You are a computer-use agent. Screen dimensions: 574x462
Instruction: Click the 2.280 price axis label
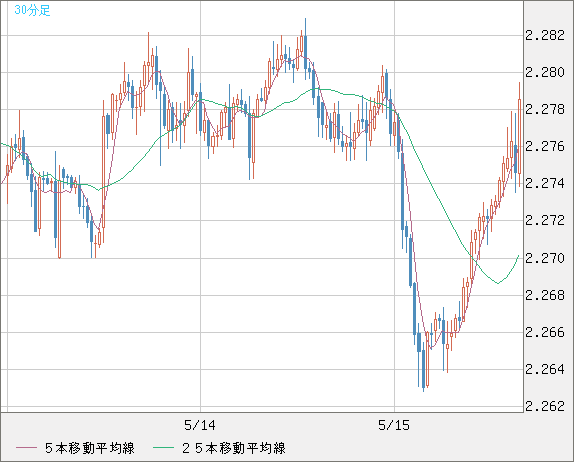pyautogui.click(x=545, y=72)
